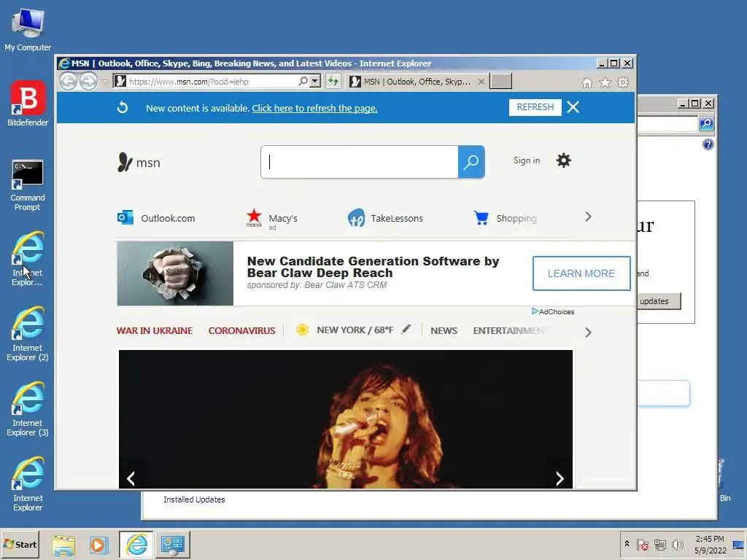
Task: Click the Bear Claw ad headline
Action: (373, 267)
